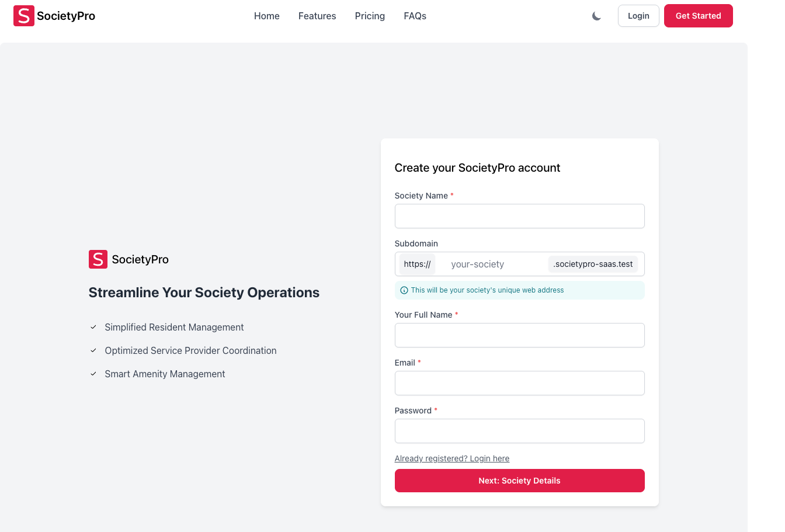Click the Get Started button

tap(698, 16)
